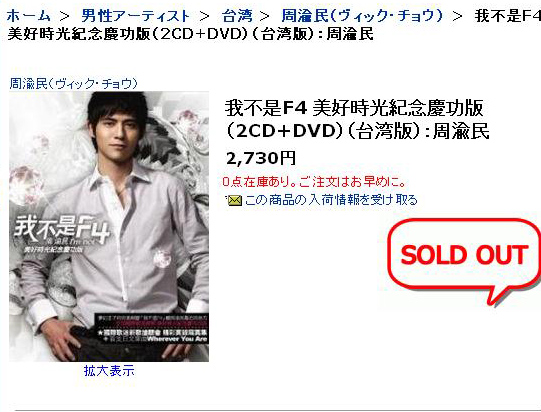Click the horizontal divider line at page bottom
The image size is (541, 412).
278,410
